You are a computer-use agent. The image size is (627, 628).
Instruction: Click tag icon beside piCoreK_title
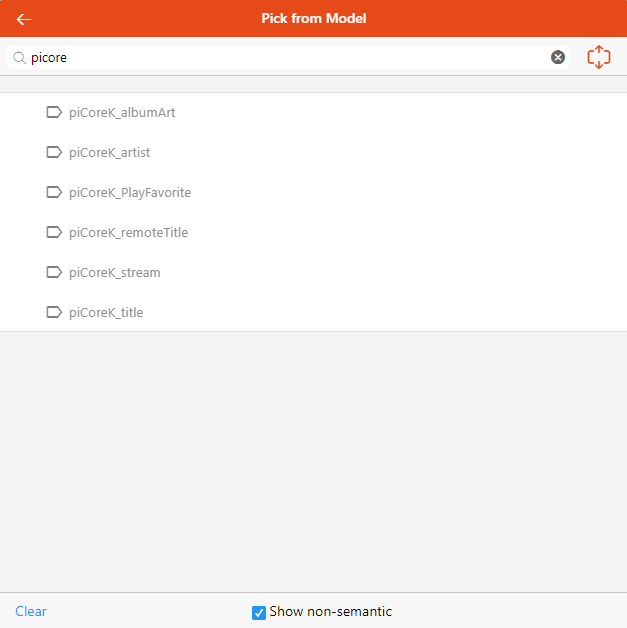click(54, 312)
